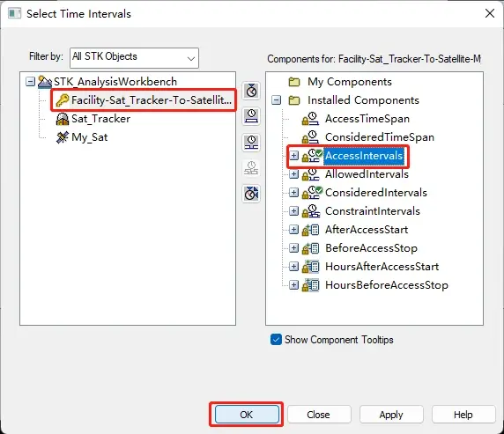504x434 pixels.
Task: Uncheck Show Component Tooltips checkbox
Action: tap(276, 340)
